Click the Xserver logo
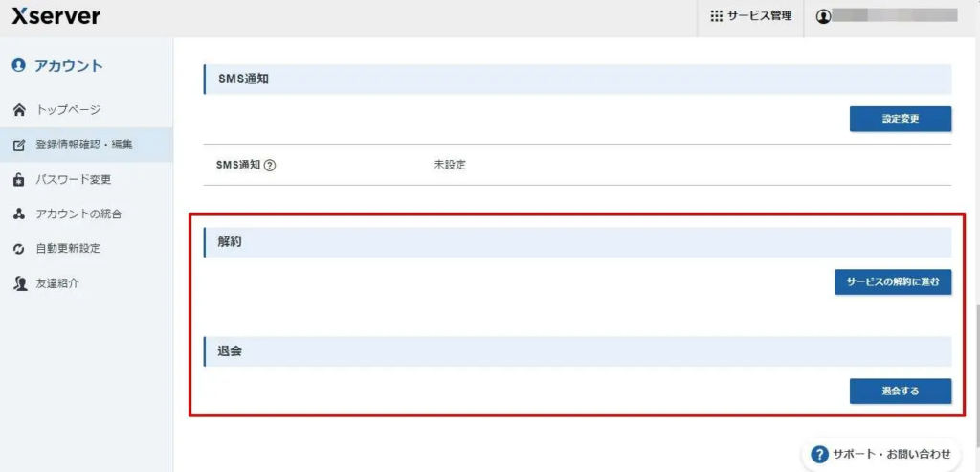980x472 pixels. (56, 16)
